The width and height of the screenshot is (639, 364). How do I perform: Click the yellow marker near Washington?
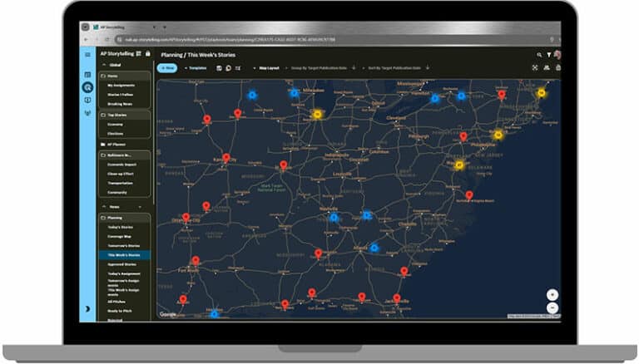click(x=459, y=165)
